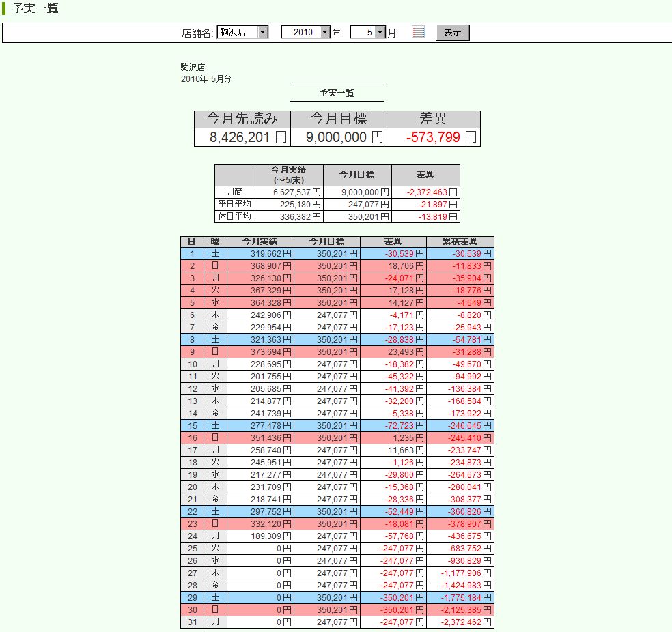Click day 17 difference 11,663円
This screenshot has height=632, width=672.
393,450
